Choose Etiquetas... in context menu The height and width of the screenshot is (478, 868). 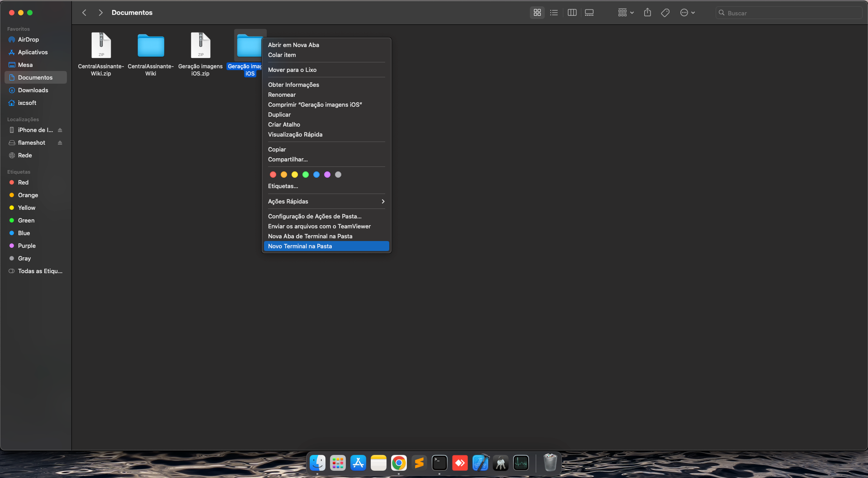click(326, 186)
